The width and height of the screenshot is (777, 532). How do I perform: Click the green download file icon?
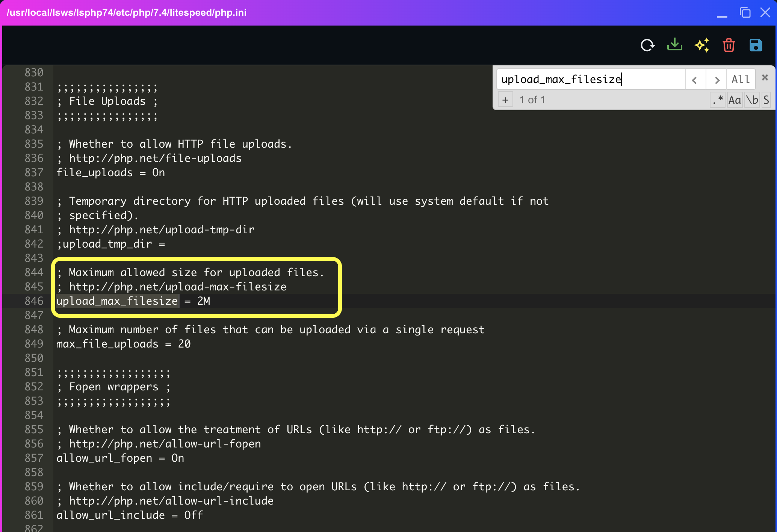(674, 45)
